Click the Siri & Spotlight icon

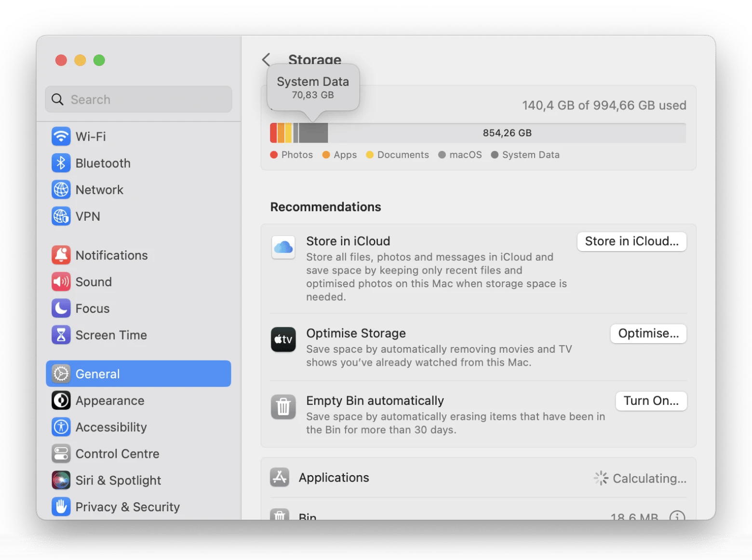(61, 480)
